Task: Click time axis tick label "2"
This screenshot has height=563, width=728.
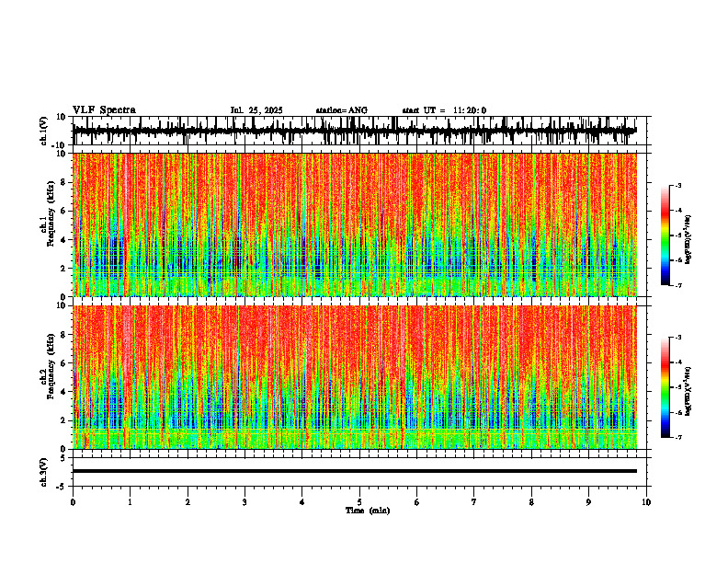Action: pos(188,502)
